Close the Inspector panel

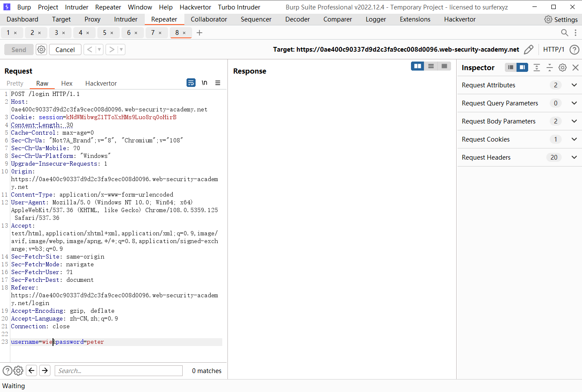(x=576, y=68)
